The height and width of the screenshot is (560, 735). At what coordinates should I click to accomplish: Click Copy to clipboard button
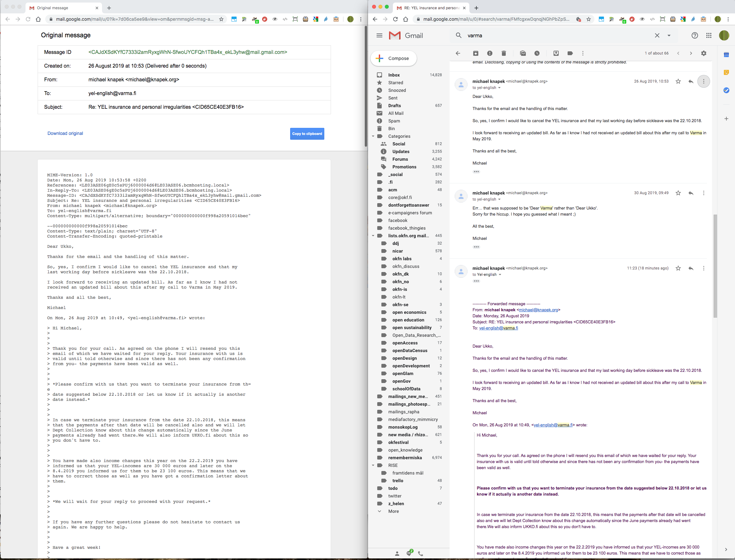coord(307,134)
